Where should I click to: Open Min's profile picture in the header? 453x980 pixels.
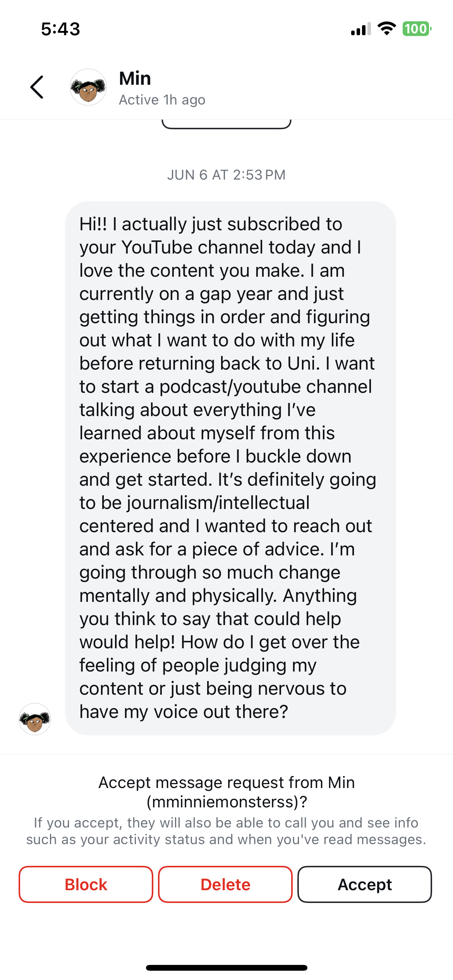[x=88, y=87]
